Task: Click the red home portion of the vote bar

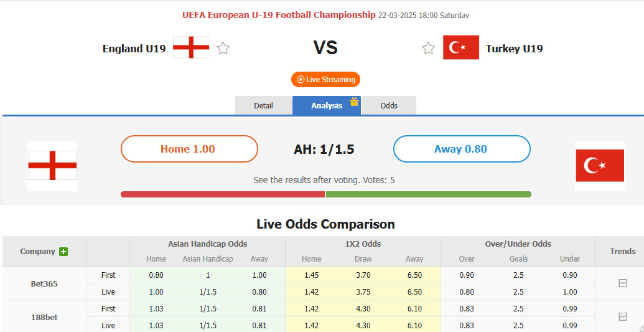Action: (x=223, y=194)
